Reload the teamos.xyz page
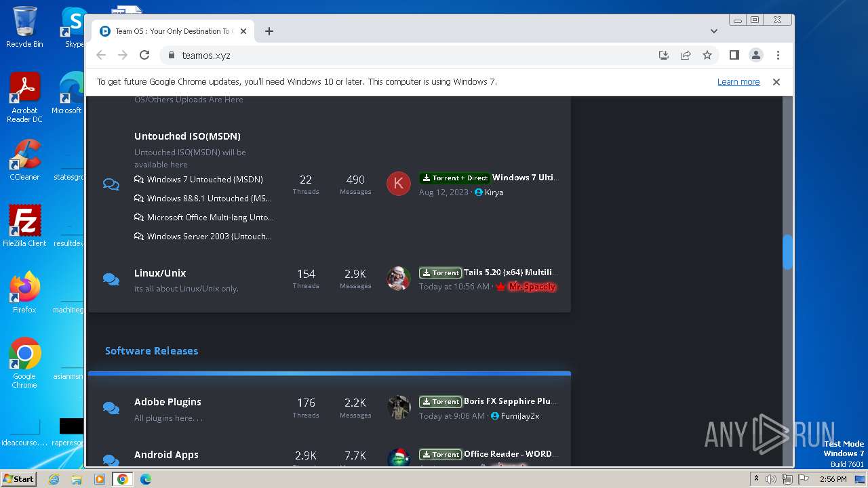 144,55
